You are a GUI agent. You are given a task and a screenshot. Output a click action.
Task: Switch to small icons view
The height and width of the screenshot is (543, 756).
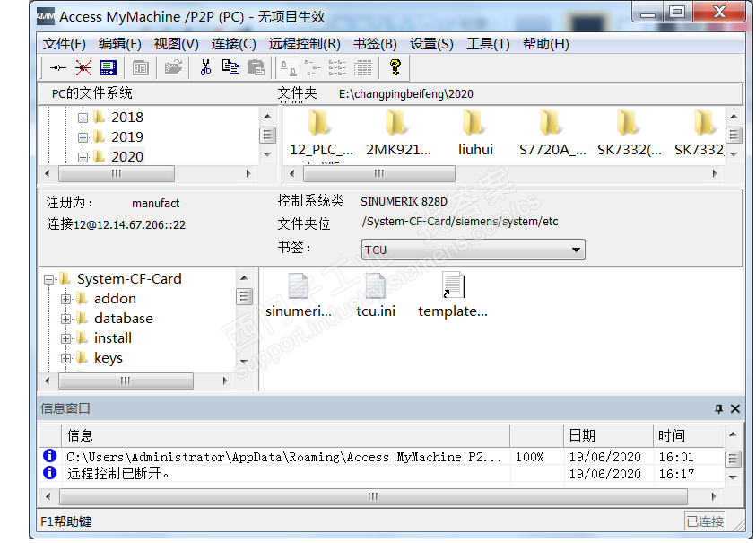pos(312,68)
